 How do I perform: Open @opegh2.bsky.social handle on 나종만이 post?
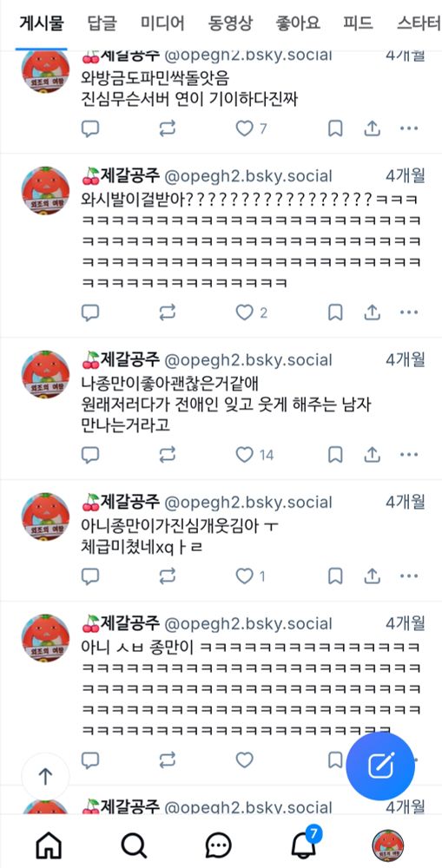coord(248,360)
